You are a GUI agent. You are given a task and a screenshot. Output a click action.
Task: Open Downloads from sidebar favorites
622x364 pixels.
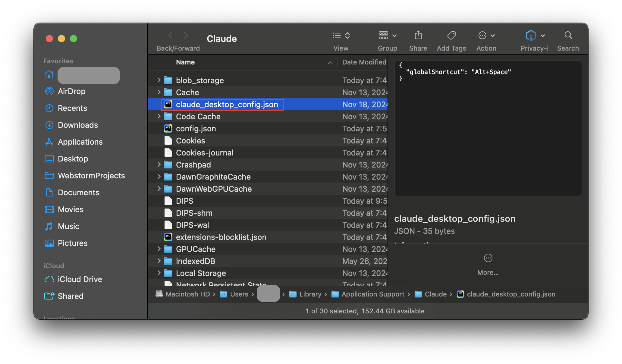[x=78, y=125]
